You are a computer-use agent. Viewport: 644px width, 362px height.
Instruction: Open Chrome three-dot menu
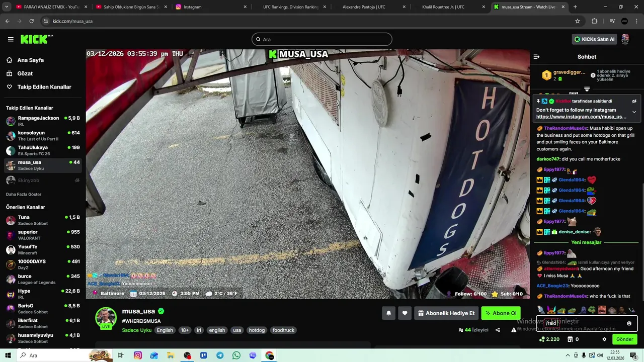637,21
